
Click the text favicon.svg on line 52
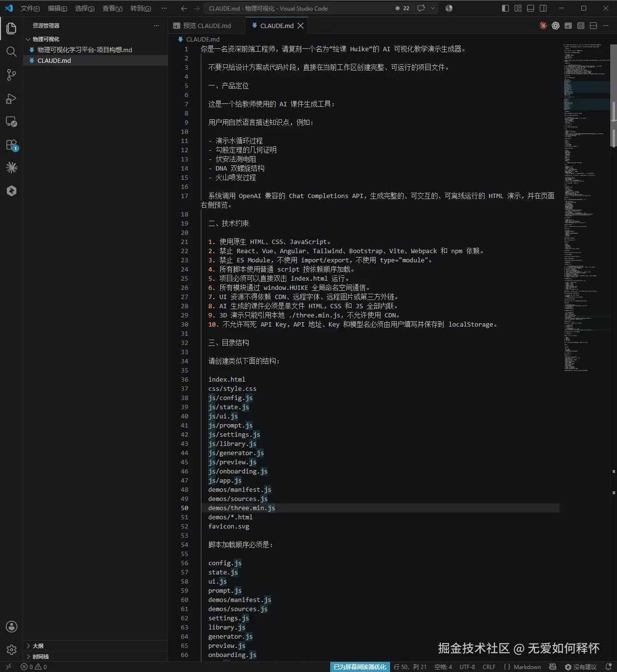click(x=228, y=526)
